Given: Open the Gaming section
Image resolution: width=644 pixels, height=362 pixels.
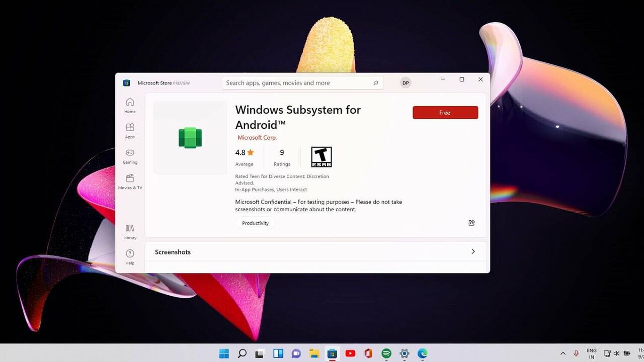Looking at the screenshot, I should 130,156.
